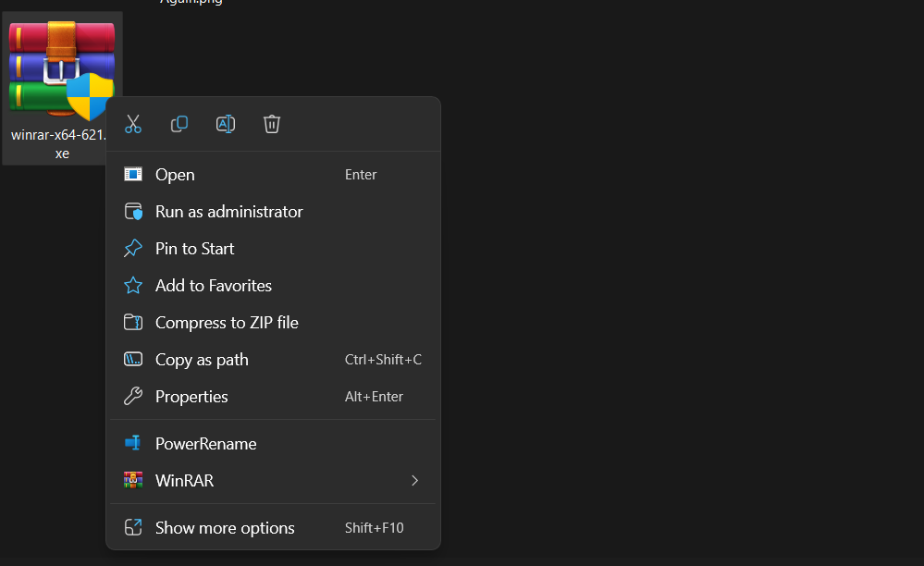Click the pin icon next to Pin to Start
This screenshot has height=566, width=924.
132,248
